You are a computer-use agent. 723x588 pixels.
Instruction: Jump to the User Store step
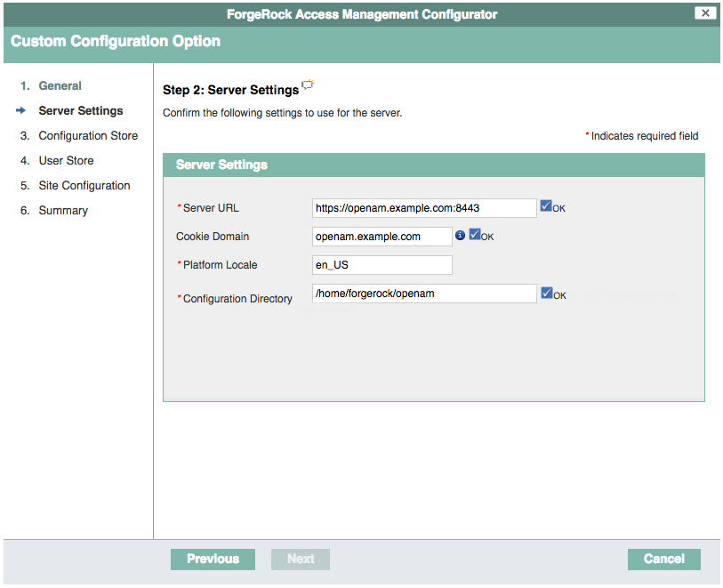pyautogui.click(x=66, y=160)
